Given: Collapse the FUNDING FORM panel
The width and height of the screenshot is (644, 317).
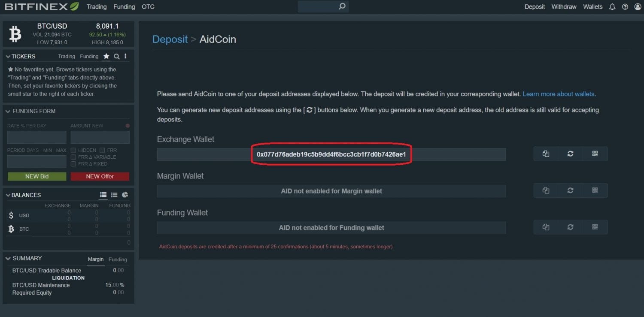Looking at the screenshot, I should pos(8,112).
